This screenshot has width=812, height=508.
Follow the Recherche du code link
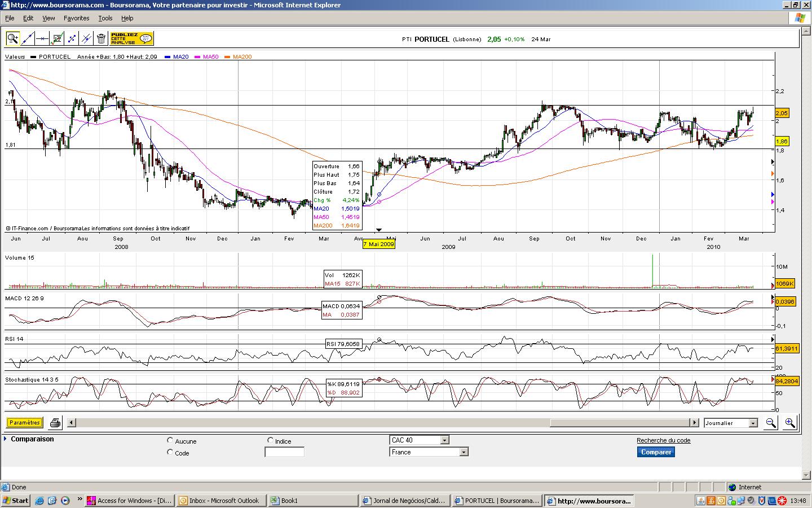point(663,440)
